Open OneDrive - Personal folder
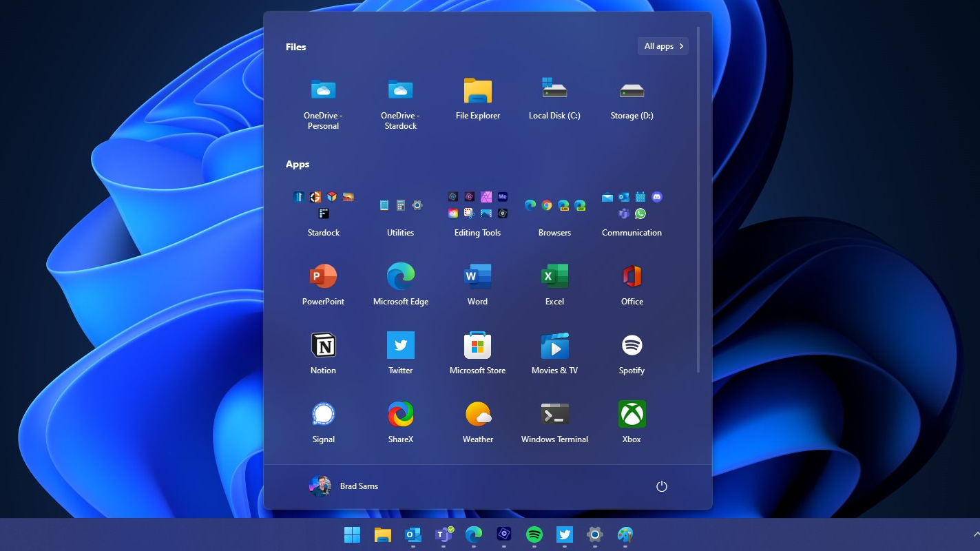The image size is (980, 551). pos(323,103)
